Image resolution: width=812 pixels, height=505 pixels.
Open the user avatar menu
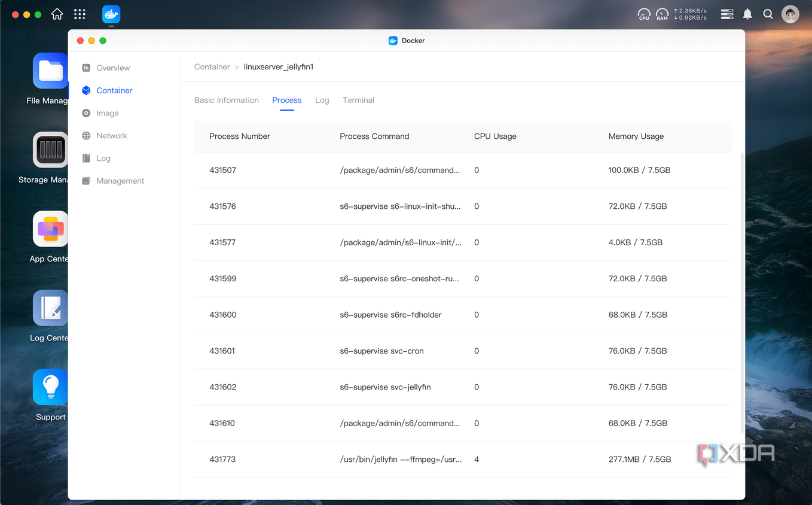tap(790, 14)
